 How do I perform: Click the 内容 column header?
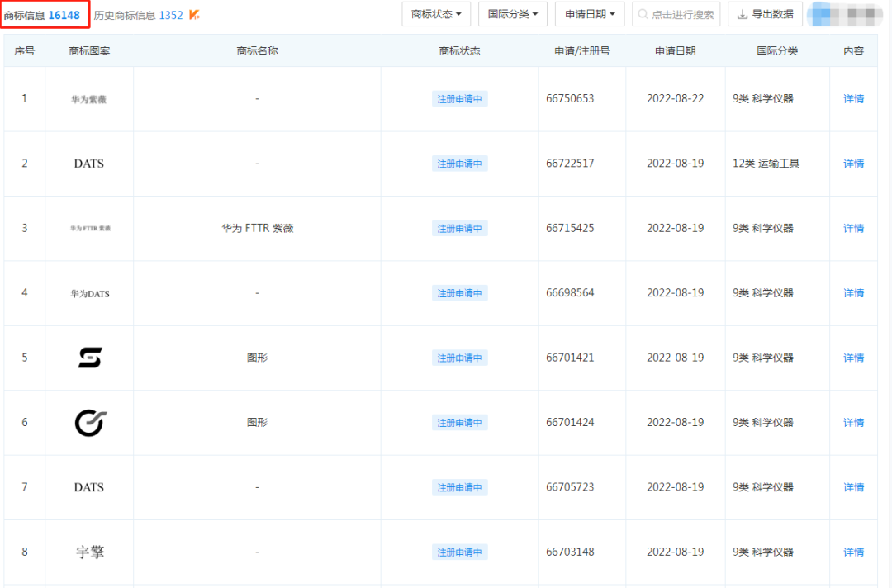point(853,51)
